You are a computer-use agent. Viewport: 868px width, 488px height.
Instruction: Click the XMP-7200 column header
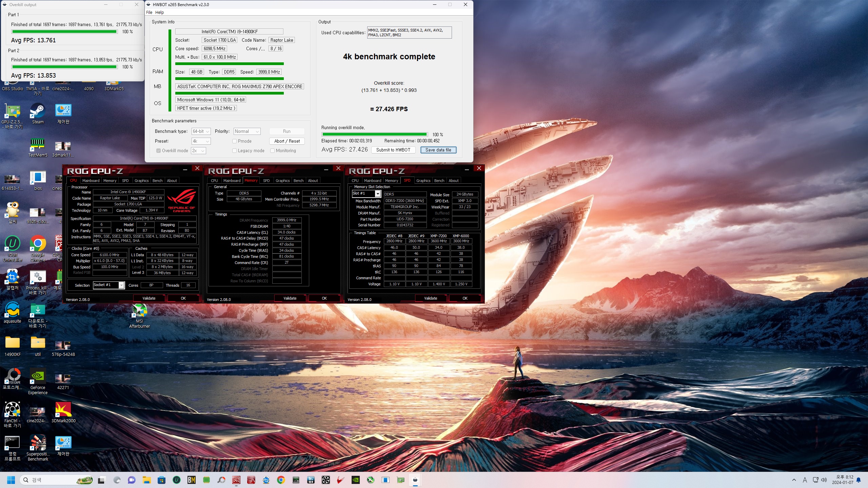pos(438,236)
